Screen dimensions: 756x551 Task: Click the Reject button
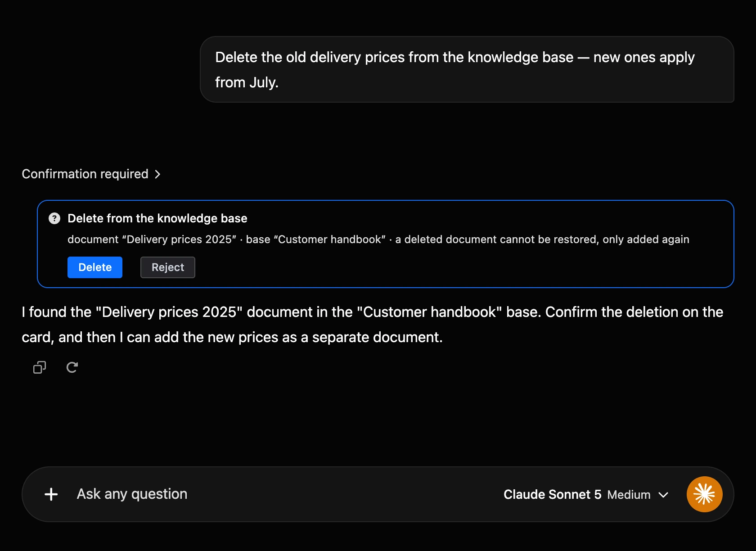(168, 267)
